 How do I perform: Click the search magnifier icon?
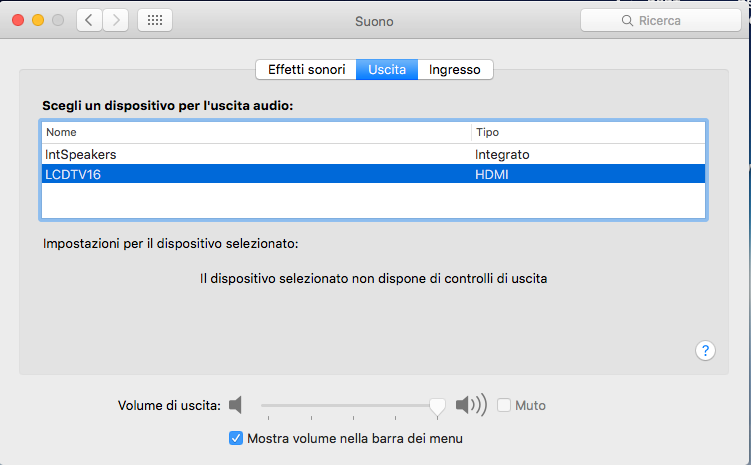tap(628, 21)
